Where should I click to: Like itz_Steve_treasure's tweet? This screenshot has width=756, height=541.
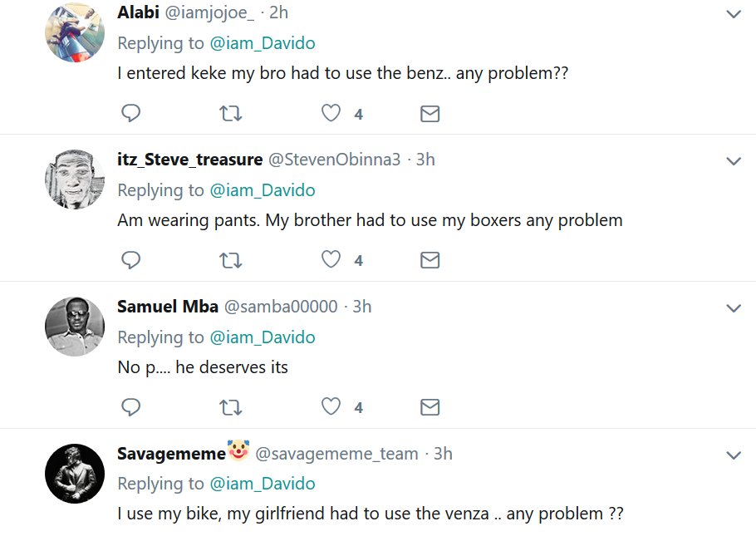(331, 260)
